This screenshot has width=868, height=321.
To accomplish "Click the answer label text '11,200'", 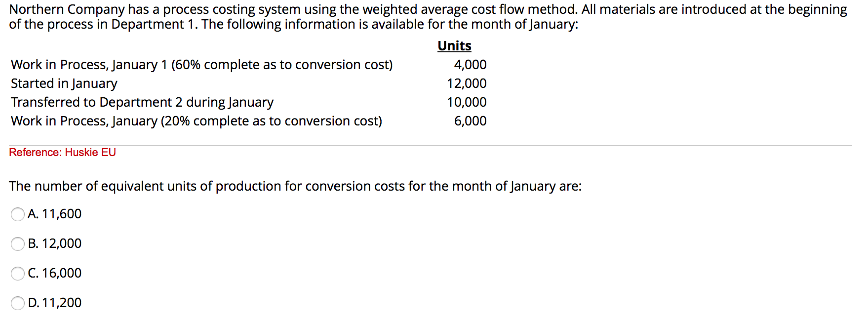I will [x=62, y=303].
